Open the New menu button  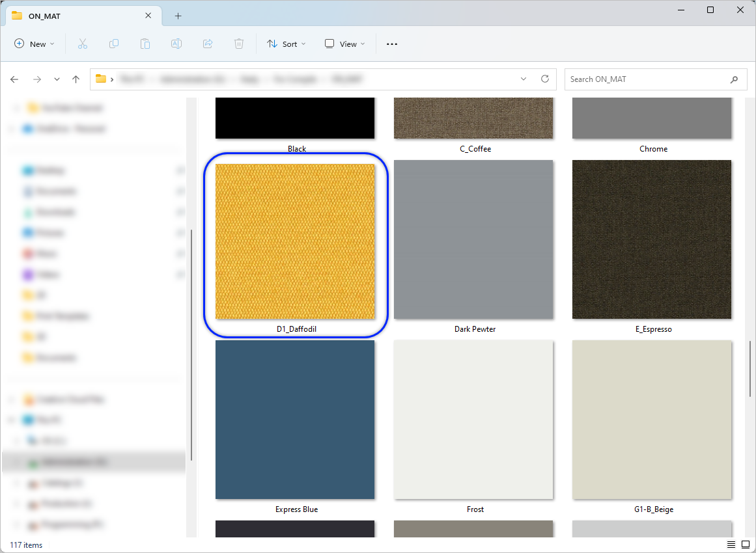pos(34,44)
